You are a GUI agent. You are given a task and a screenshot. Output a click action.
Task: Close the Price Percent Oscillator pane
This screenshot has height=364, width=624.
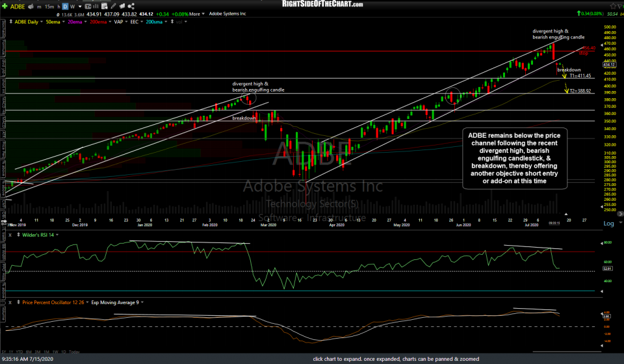point(10,303)
